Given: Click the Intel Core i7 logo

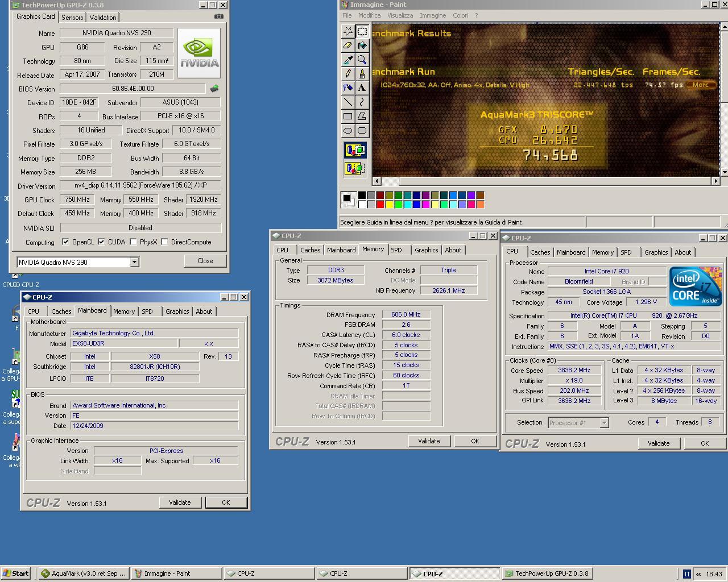Looking at the screenshot, I should (x=695, y=286).
